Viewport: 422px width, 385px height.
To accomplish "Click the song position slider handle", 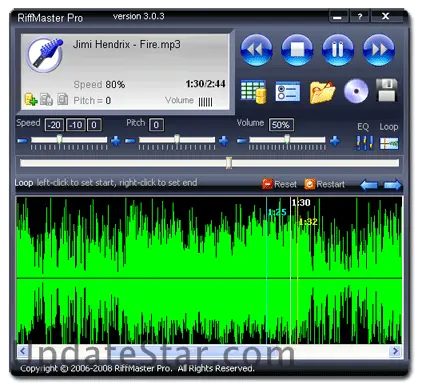I will (229, 163).
